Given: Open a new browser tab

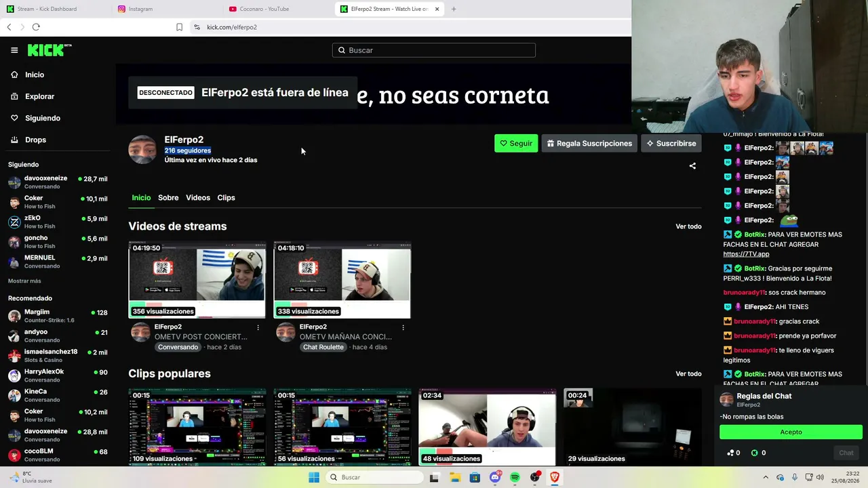Looking at the screenshot, I should point(454,9).
